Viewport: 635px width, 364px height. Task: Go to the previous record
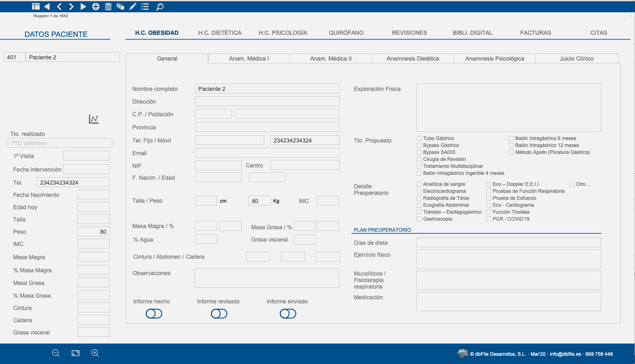click(x=59, y=7)
